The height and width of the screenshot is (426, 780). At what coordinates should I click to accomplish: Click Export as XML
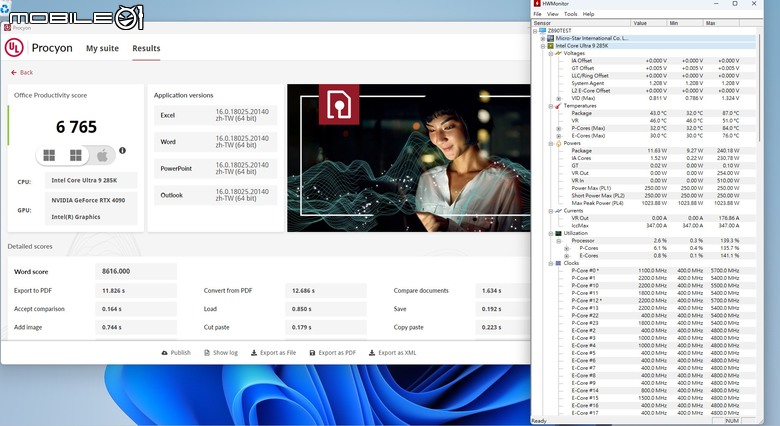tap(392, 353)
